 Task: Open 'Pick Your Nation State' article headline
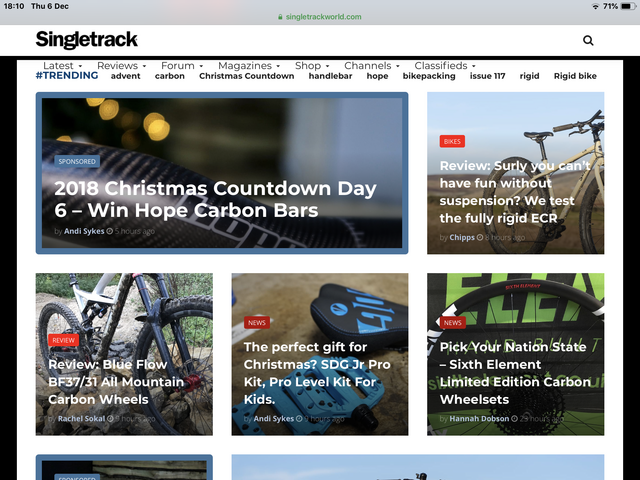pos(515,373)
